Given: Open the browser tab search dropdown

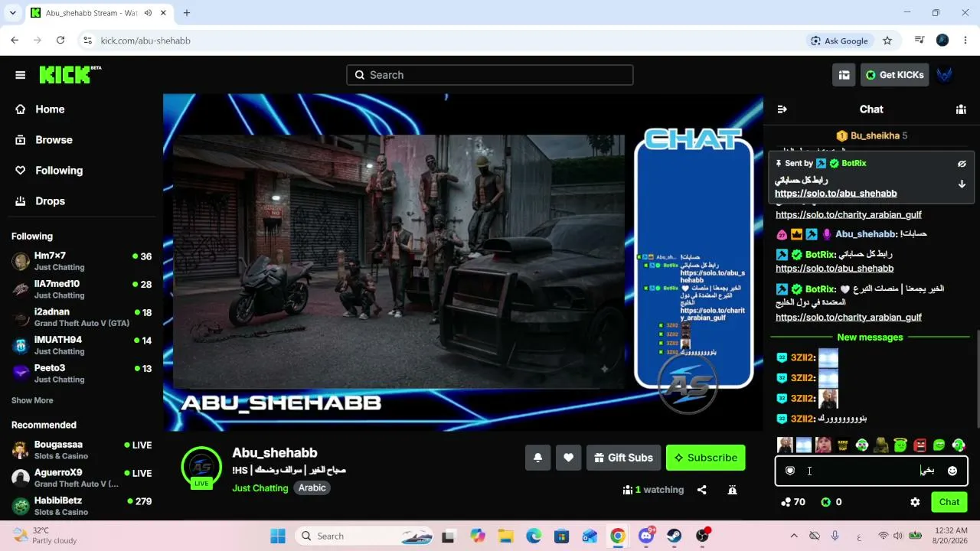Looking at the screenshot, I should pyautogui.click(x=12, y=13).
